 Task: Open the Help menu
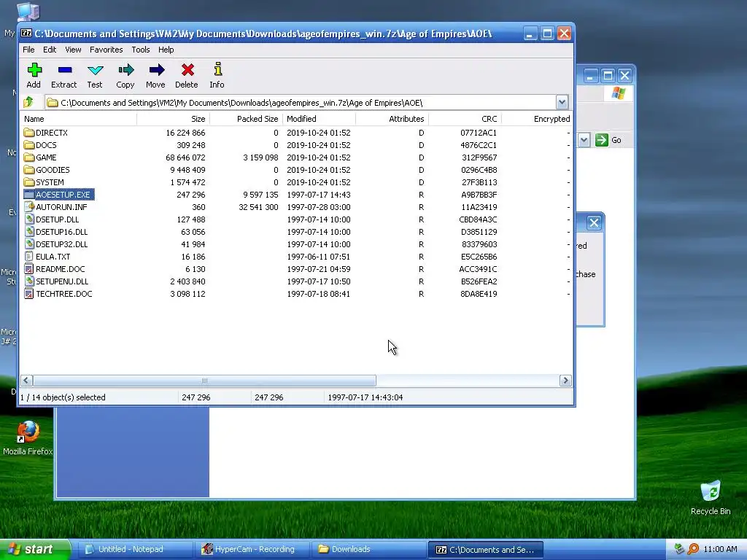(x=166, y=50)
